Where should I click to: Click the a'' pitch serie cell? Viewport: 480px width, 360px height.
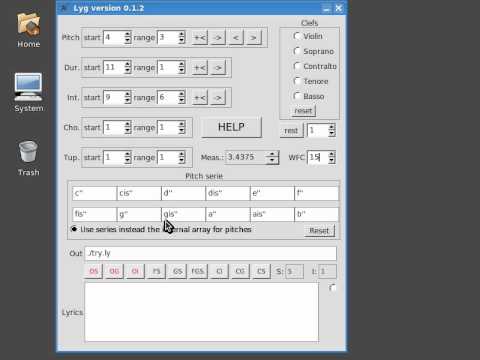click(x=228, y=214)
